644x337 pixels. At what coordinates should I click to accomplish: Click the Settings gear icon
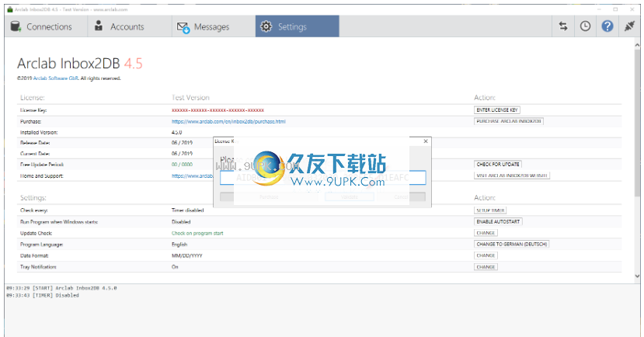(x=266, y=26)
